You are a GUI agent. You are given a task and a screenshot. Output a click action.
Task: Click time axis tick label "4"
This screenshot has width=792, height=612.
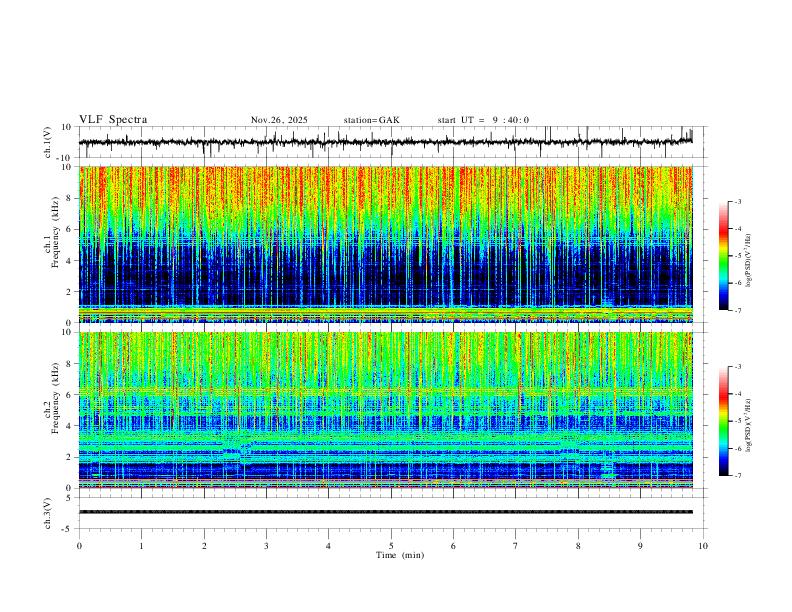(x=328, y=546)
